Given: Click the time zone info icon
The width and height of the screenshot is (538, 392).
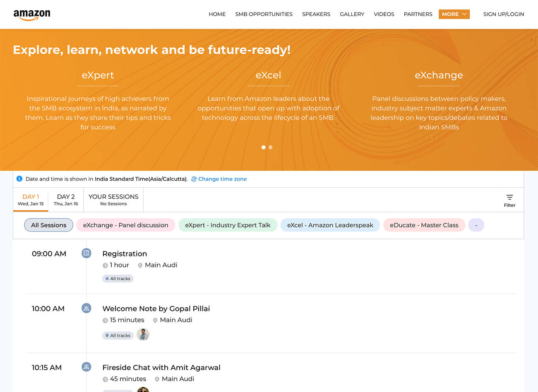Looking at the screenshot, I should (x=19, y=179).
